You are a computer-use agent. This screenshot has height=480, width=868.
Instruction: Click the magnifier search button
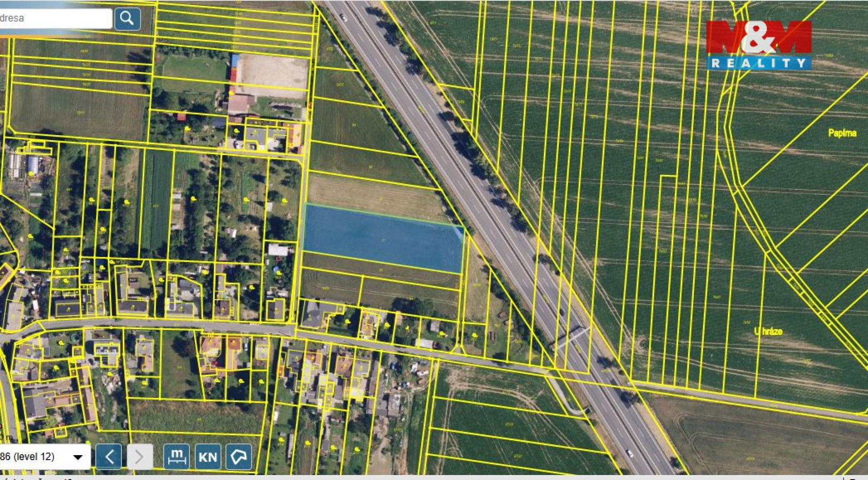point(127,19)
